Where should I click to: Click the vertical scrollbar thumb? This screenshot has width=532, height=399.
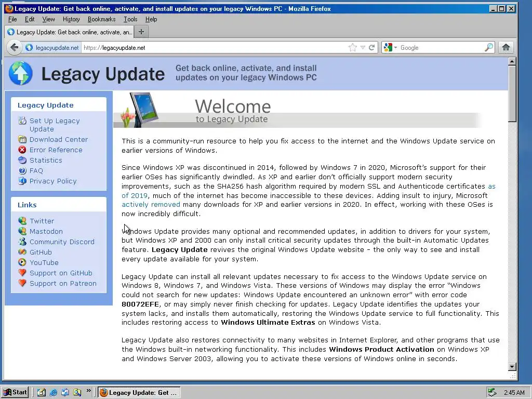(x=512, y=94)
